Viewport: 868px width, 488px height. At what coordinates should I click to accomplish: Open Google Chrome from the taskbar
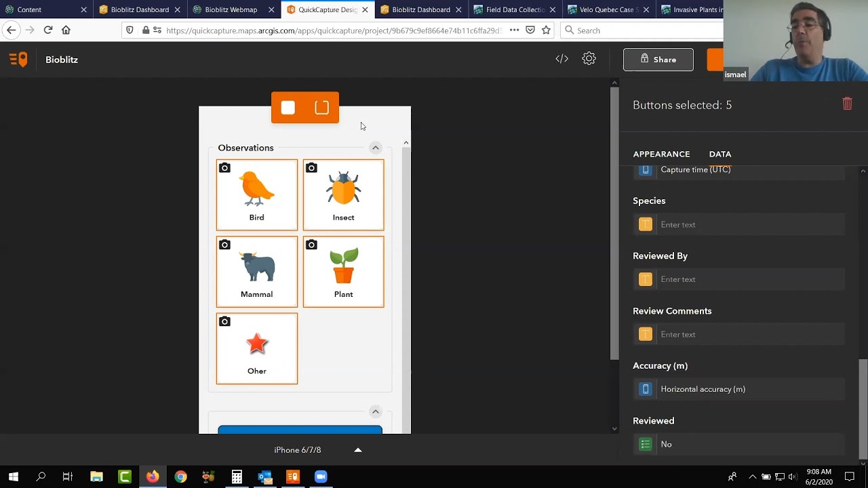[180, 476]
